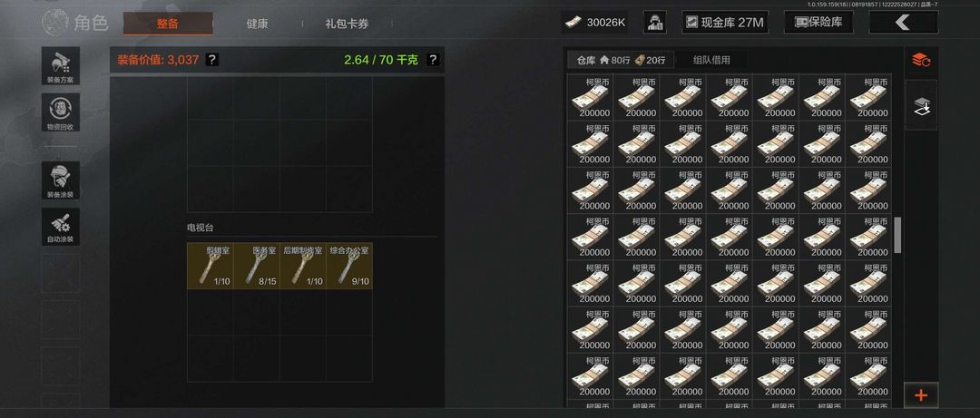Image resolution: width=980 pixels, height=418 pixels.
Task: Open the 现金库 27M vault
Action: (x=725, y=23)
